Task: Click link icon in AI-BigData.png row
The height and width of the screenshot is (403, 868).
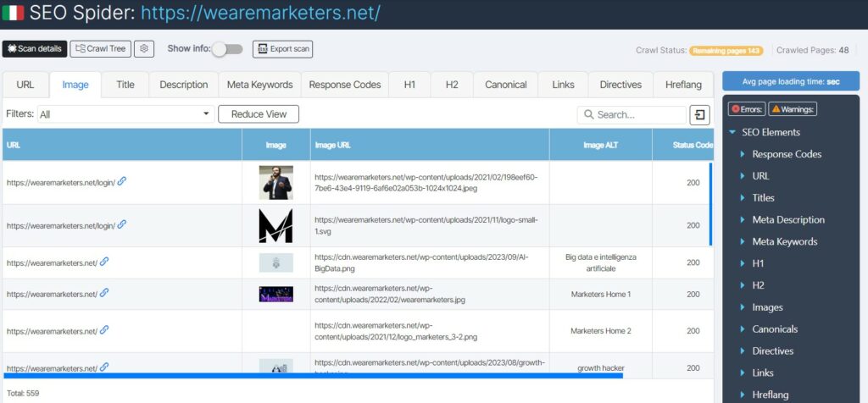Action: [104, 262]
